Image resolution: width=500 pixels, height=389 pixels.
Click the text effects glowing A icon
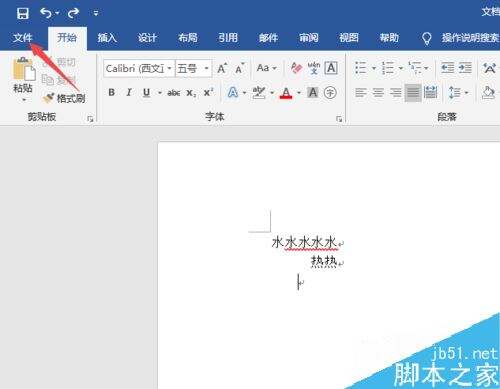[x=233, y=92]
